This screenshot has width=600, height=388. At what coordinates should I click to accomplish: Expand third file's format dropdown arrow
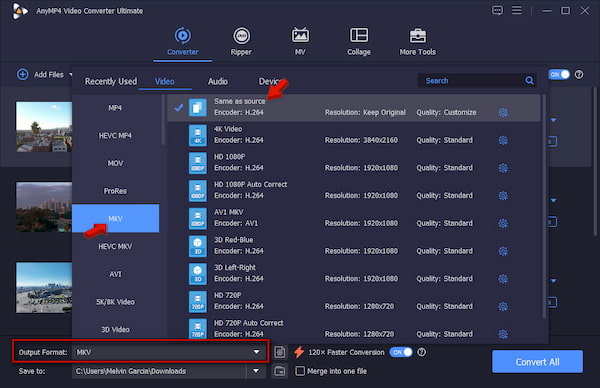(553, 281)
